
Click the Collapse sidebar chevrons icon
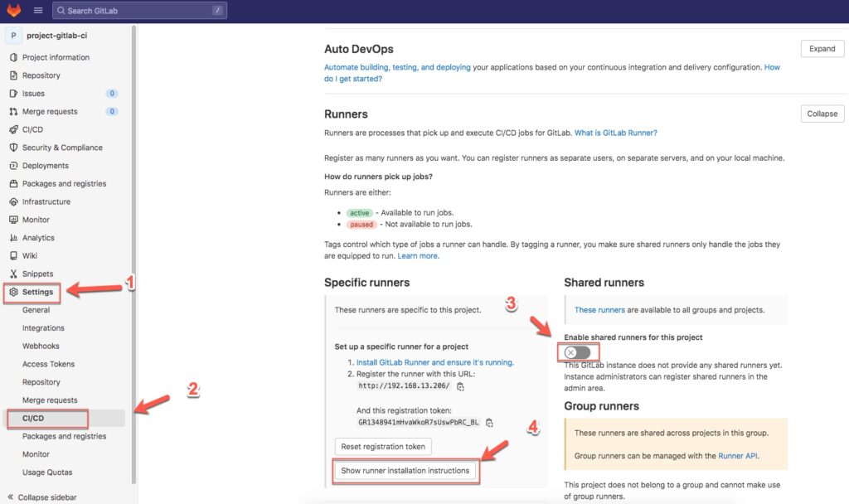(10, 497)
